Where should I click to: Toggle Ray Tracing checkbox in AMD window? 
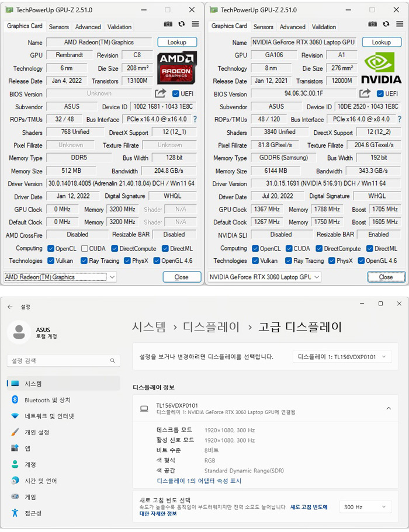84,260
